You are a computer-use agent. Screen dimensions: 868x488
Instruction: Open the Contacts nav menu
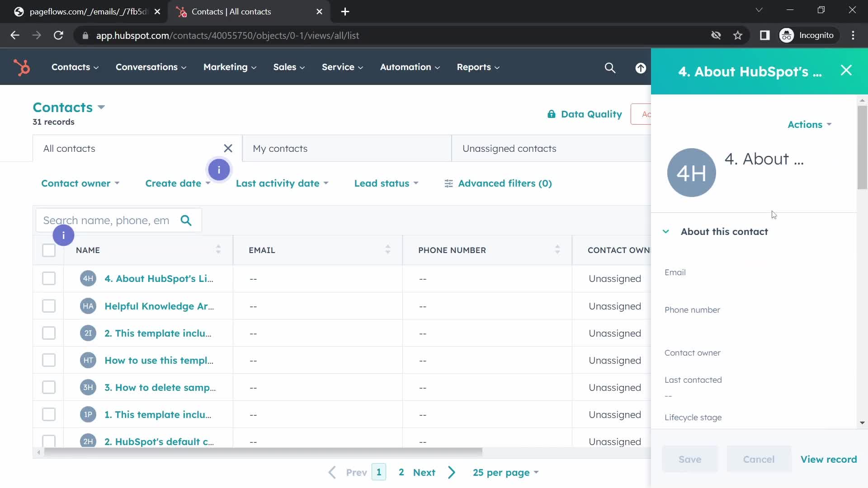click(75, 67)
